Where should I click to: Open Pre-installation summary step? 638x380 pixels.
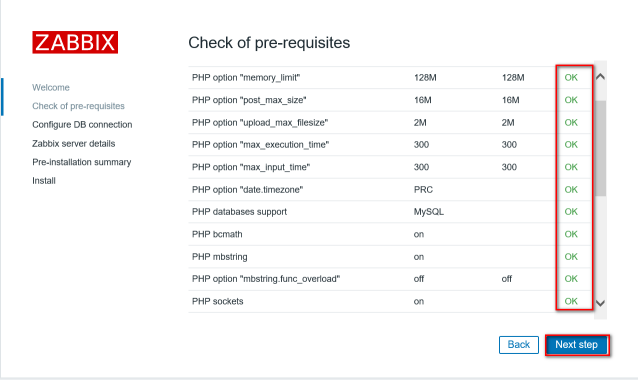click(82, 162)
